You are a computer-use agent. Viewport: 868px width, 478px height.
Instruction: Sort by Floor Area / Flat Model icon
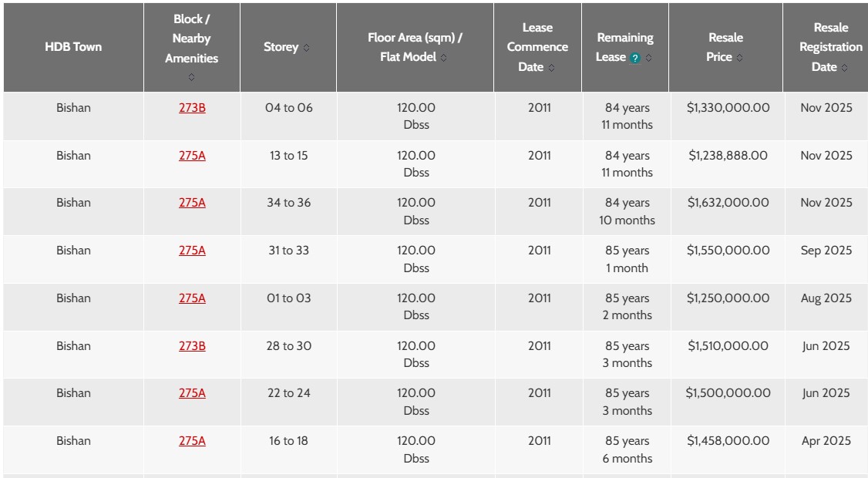[444, 58]
